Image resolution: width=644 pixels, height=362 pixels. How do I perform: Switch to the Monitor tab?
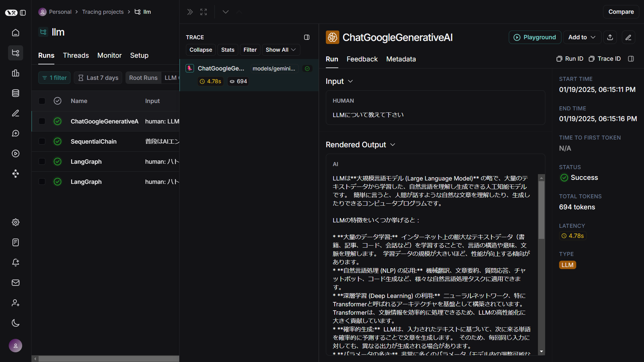pyautogui.click(x=109, y=55)
